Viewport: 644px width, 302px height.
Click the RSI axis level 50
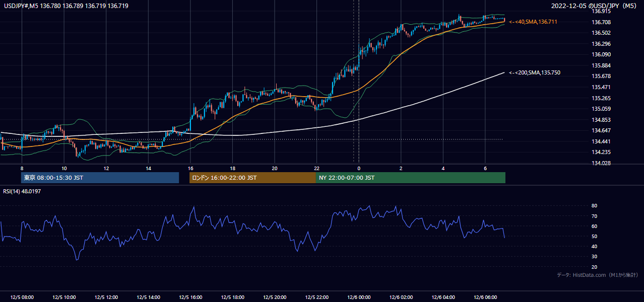coord(595,236)
